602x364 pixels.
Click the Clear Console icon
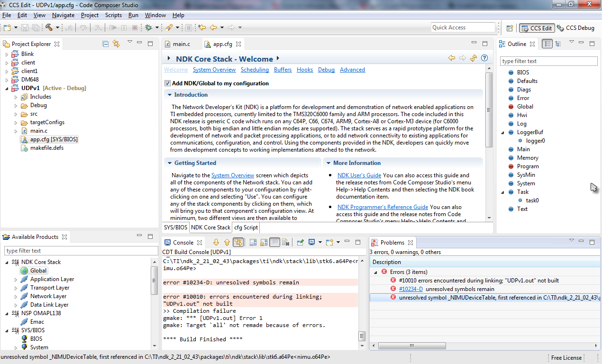tap(286, 242)
